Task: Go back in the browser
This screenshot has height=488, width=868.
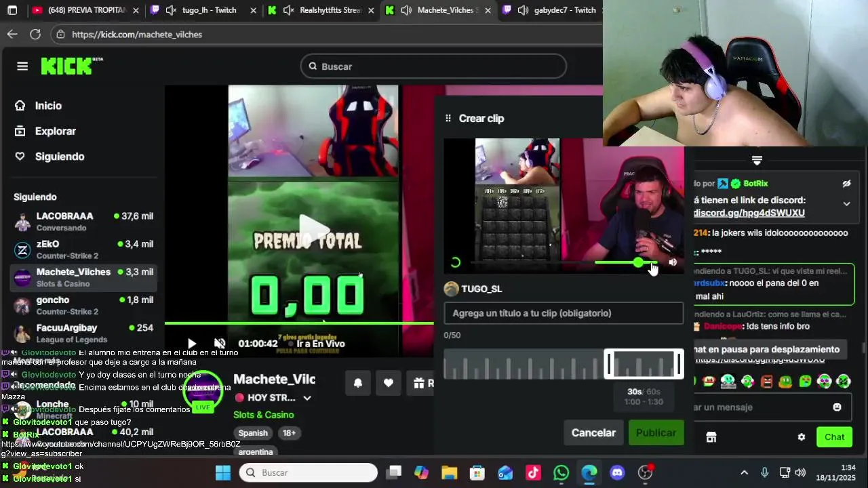Action: (12, 34)
